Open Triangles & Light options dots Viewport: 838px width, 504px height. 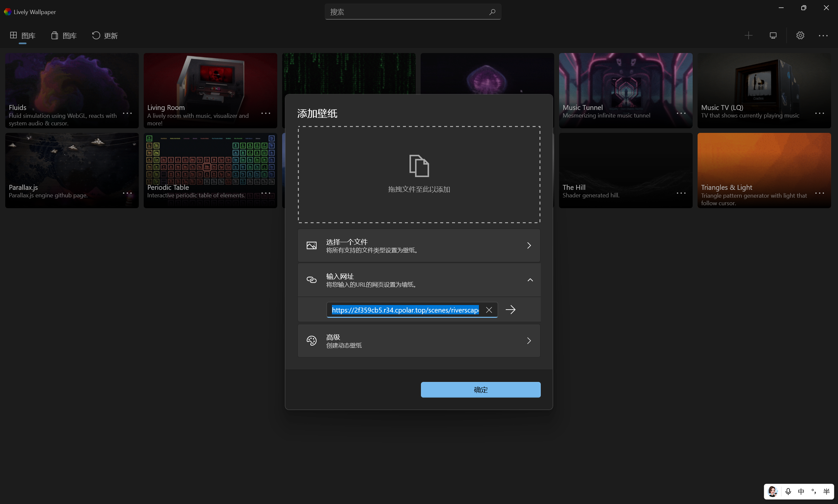(x=820, y=193)
